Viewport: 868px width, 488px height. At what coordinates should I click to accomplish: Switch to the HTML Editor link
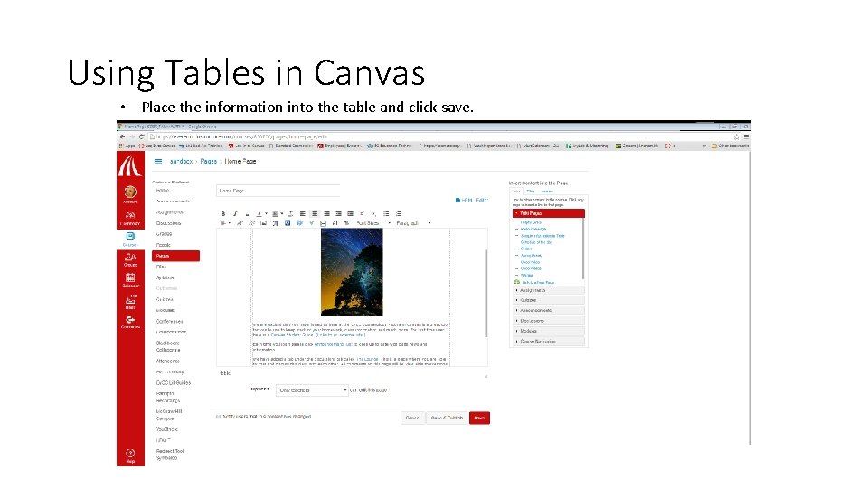472,201
